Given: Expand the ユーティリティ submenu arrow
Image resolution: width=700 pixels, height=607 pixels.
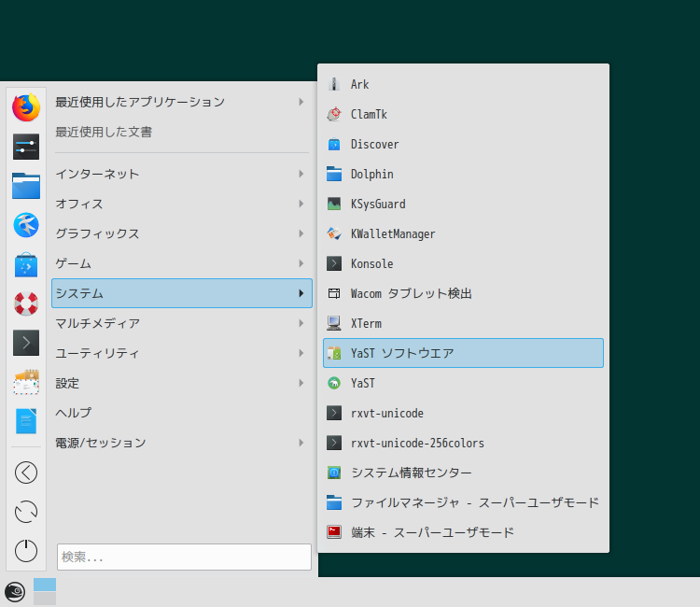Looking at the screenshot, I should (x=301, y=353).
